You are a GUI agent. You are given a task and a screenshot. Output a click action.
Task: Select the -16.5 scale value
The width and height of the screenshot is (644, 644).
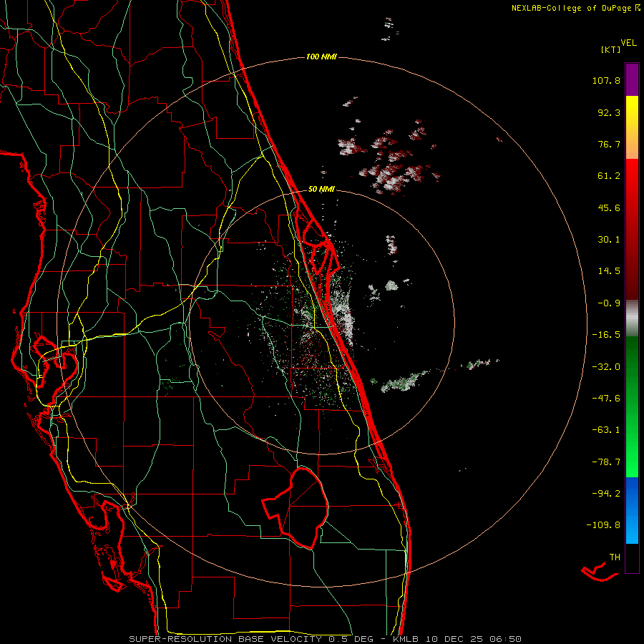point(606,335)
